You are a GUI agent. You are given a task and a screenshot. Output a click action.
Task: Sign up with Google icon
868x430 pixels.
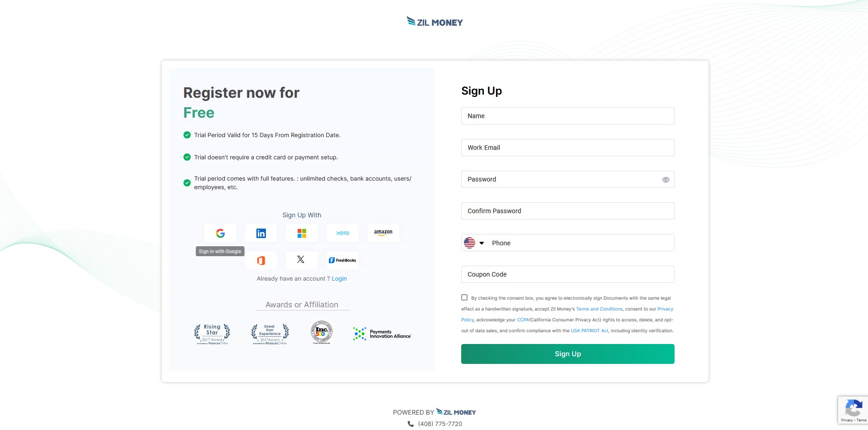point(220,233)
